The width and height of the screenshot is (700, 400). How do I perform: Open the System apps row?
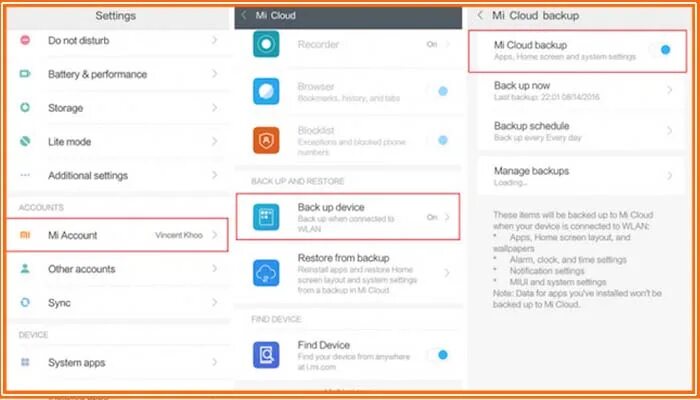click(x=118, y=362)
